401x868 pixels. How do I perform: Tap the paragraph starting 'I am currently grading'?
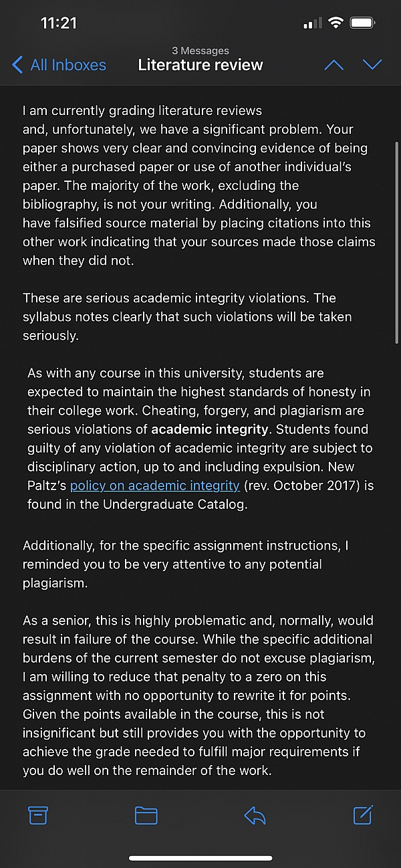198,185
